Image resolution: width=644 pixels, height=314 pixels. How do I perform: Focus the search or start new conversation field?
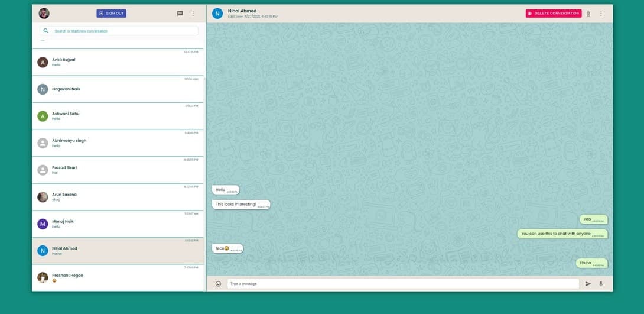tap(124, 31)
